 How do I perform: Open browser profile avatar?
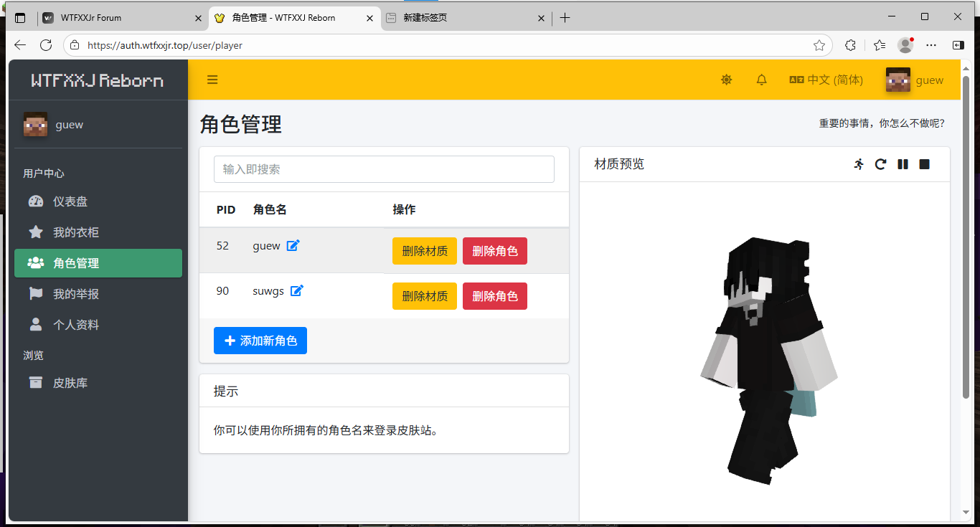pos(905,45)
